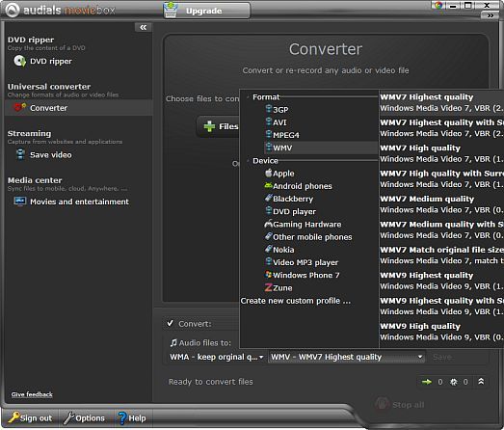Image resolution: width=504 pixels, height=430 pixels.
Task: Select the Universal converter section heading
Action: coord(49,87)
